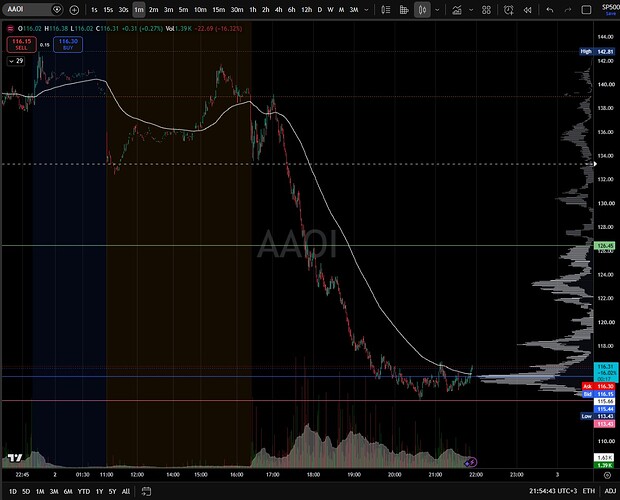Toggle the ETH extended hours session
The image size is (620, 500).
pos(588,491)
